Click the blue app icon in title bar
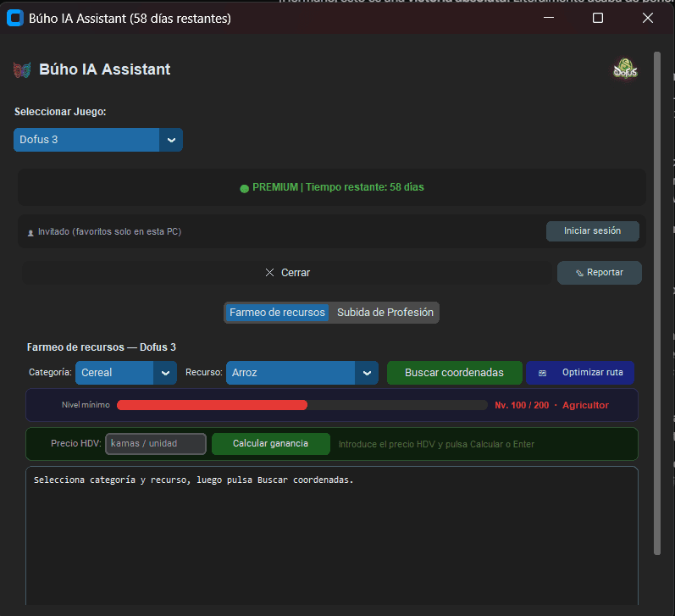The width and height of the screenshot is (675, 616). [x=15, y=18]
